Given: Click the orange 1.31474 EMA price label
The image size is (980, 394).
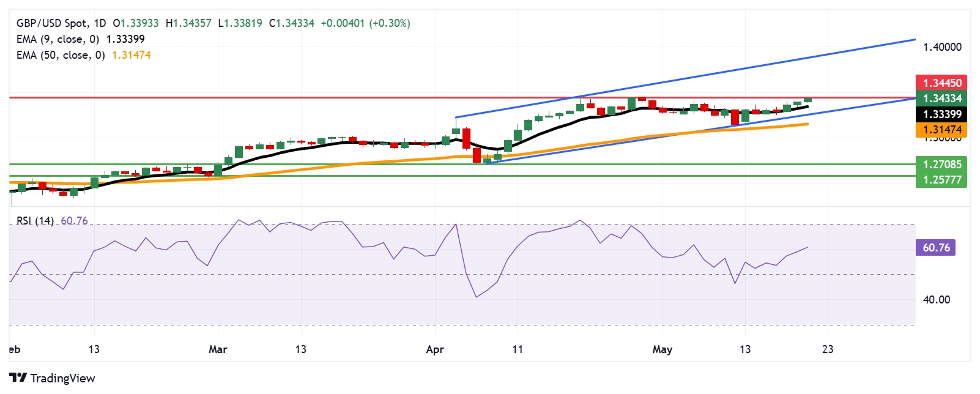Looking at the screenshot, I should point(941,130).
